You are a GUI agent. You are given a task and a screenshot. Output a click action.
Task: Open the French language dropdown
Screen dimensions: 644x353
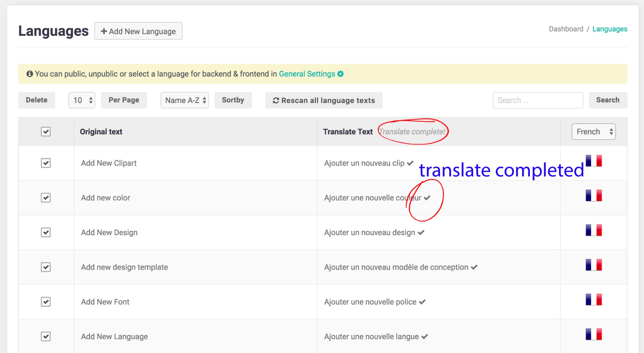[x=593, y=132]
